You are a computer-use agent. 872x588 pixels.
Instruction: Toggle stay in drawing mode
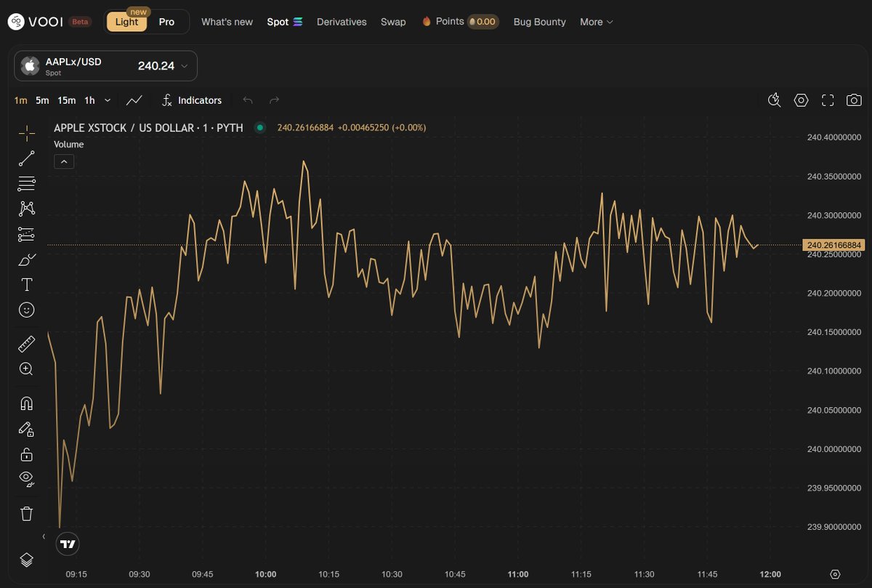point(27,429)
